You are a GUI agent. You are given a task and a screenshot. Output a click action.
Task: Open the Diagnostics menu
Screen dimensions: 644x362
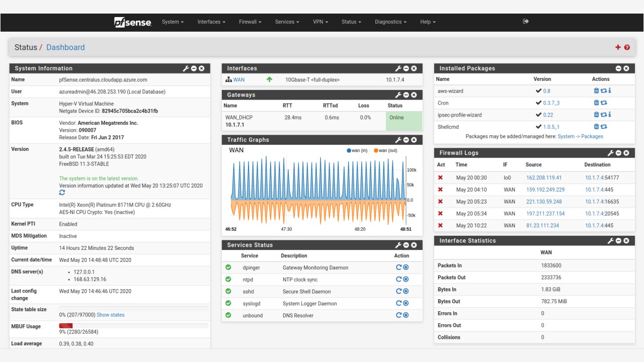(x=390, y=22)
